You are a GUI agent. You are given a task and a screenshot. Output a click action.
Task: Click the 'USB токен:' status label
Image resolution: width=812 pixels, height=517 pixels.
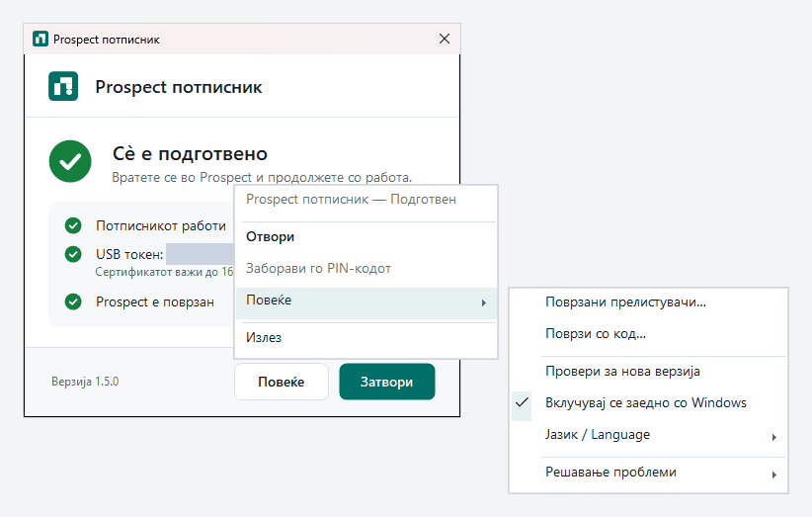[x=129, y=254]
